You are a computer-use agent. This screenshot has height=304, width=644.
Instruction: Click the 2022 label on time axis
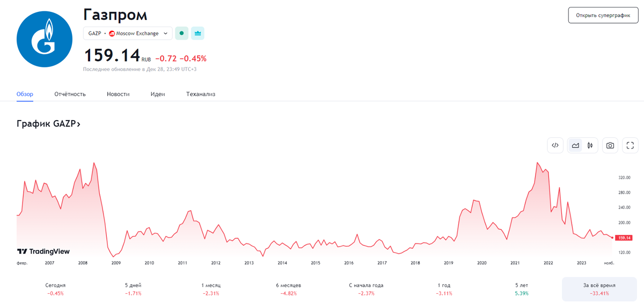point(548,263)
